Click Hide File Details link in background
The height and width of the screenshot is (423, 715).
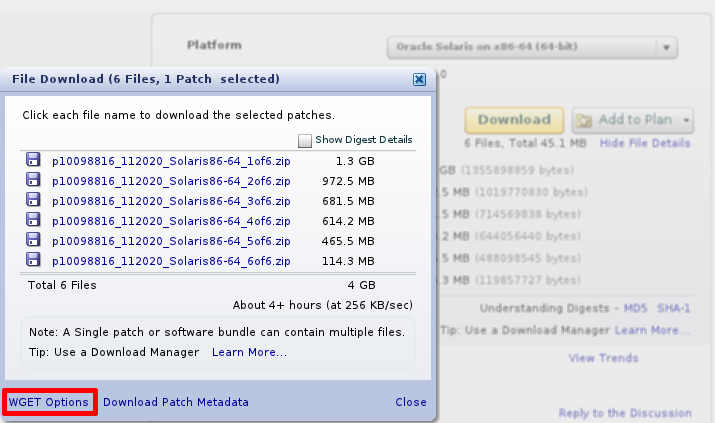click(x=645, y=143)
